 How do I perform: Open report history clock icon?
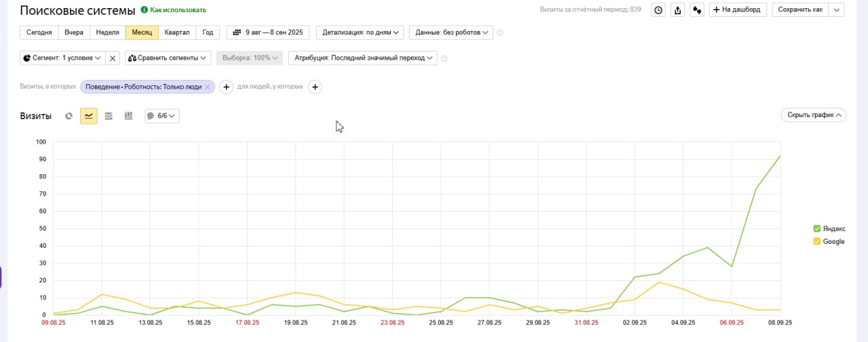[658, 9]
